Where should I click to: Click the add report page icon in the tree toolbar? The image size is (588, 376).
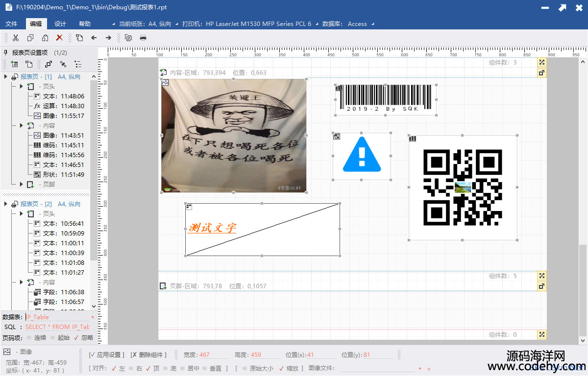(29, 64)
